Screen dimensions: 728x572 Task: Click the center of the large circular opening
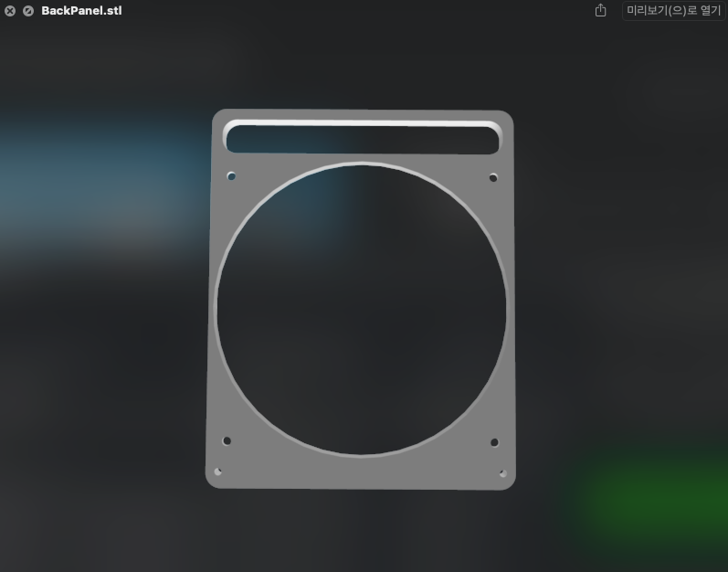(x=361, y=309)
